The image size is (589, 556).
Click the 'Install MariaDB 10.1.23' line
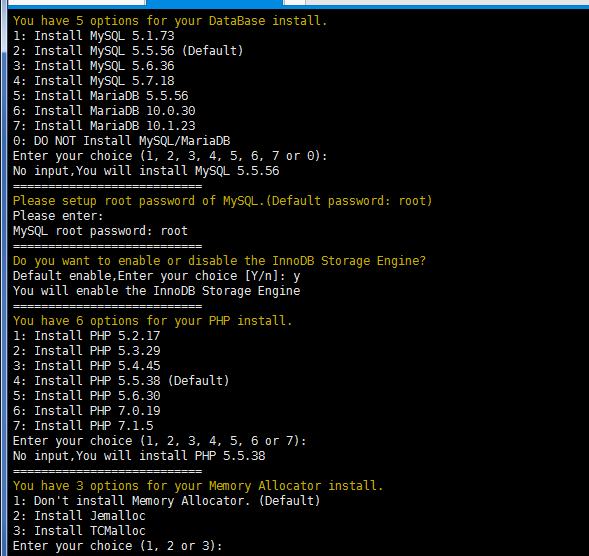point(104,126)
